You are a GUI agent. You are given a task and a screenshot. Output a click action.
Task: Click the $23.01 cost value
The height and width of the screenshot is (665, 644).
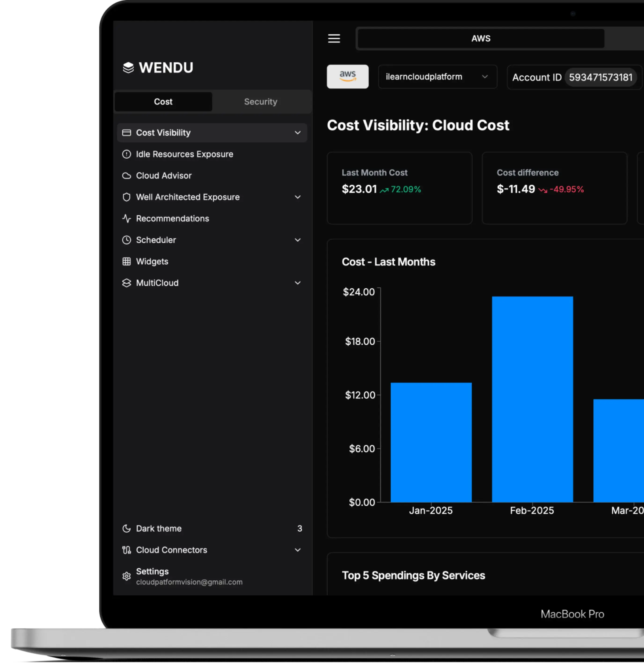point(359,189)
